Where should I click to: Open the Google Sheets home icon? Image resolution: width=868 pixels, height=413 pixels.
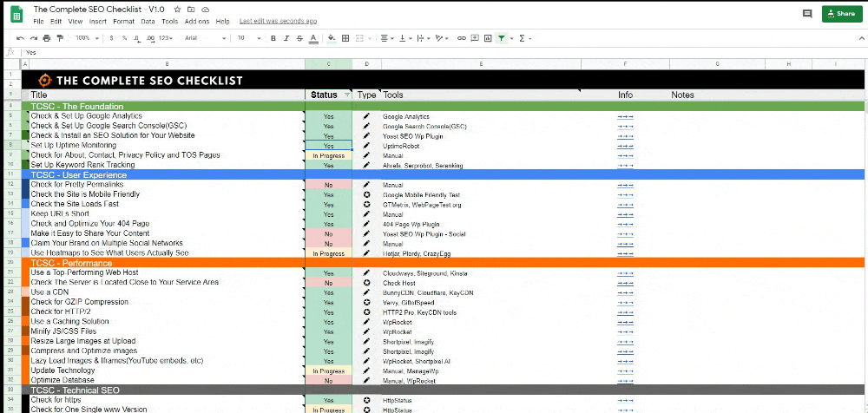coord(16,15)
